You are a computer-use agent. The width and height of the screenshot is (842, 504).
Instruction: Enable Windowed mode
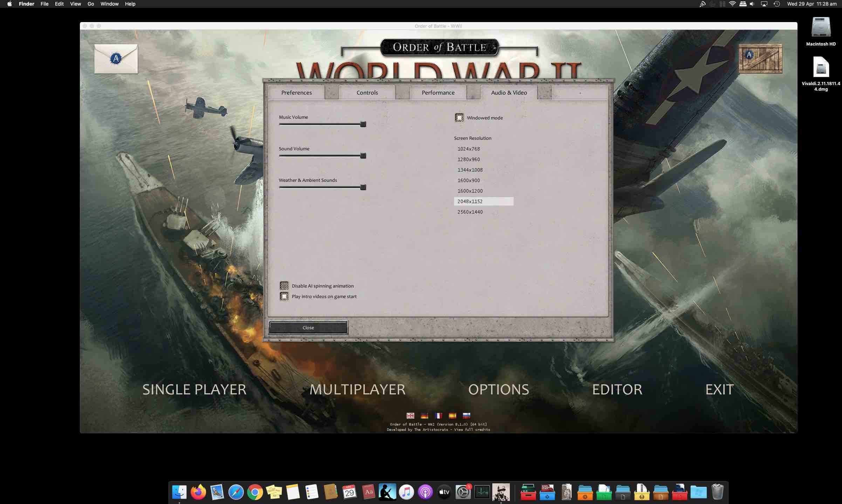459,118
